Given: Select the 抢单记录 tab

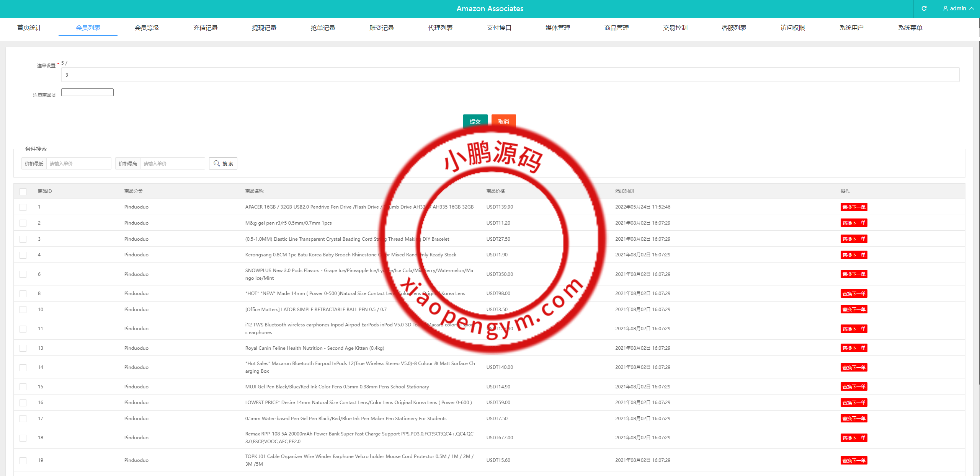Looking at the screenshot, I should [x=323, y=28].
